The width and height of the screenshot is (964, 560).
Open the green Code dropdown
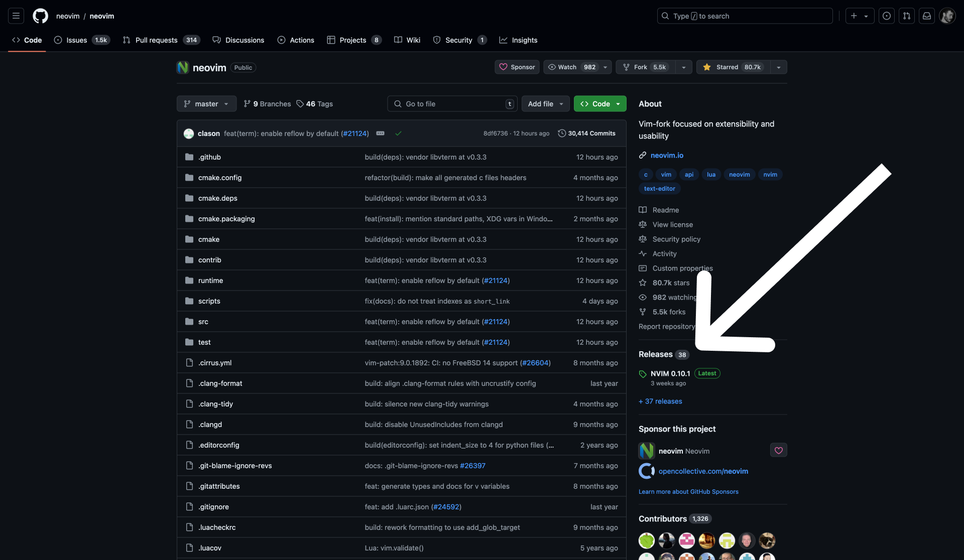click(600, 104)
